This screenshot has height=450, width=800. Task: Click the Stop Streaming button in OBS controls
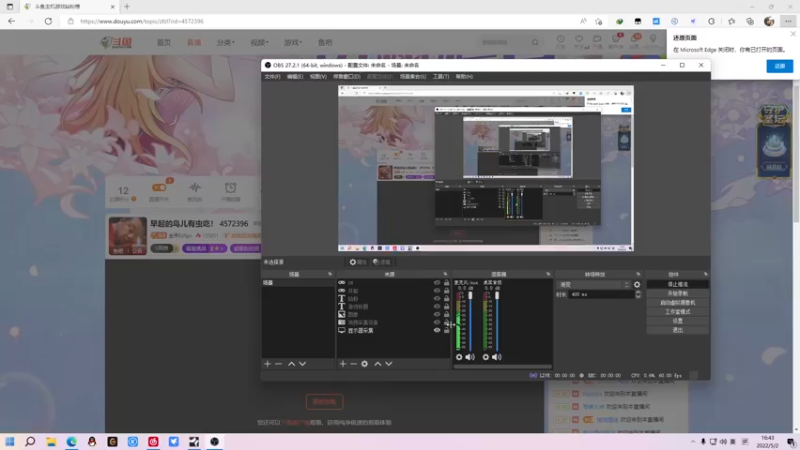point(678,285)
